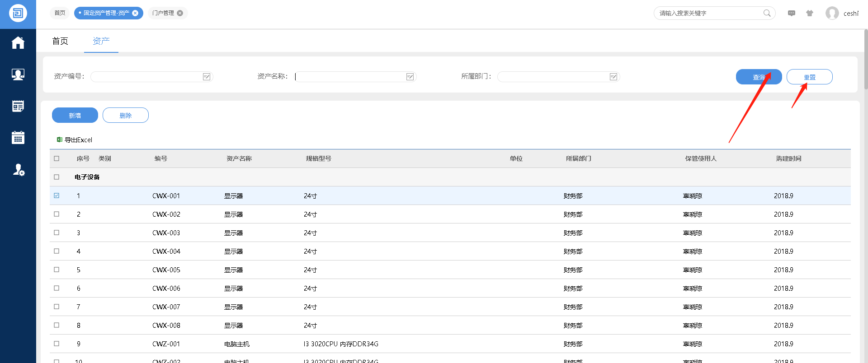
Task: Expand the 资产名称 dropdown arrow
Action: (410, 77)
